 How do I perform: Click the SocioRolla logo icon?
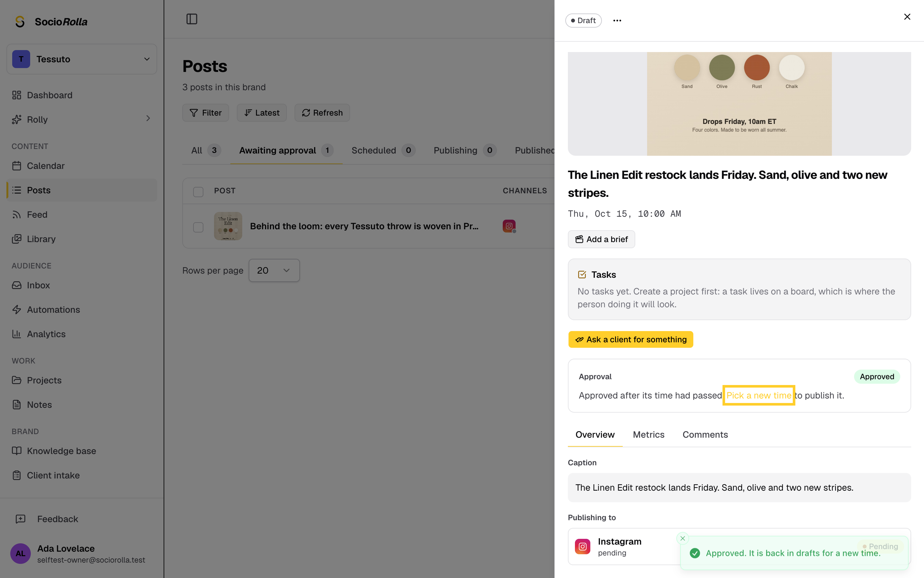click(x=20, y=22)
